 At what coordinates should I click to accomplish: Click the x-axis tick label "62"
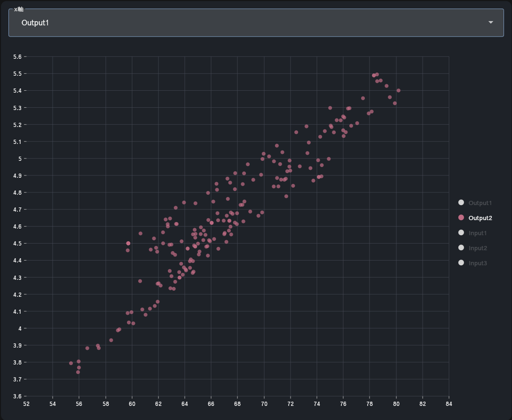click(158, 404)
